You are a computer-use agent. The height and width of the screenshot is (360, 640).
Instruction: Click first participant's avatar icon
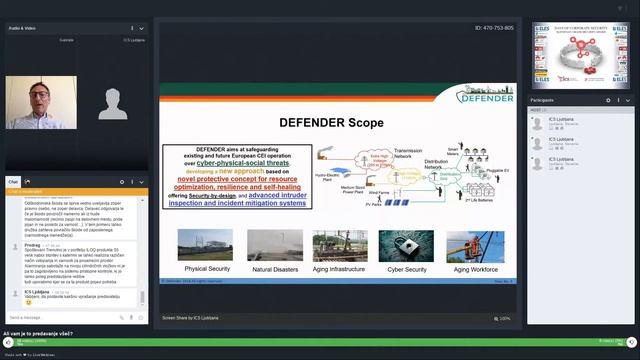tap(538, 124)
